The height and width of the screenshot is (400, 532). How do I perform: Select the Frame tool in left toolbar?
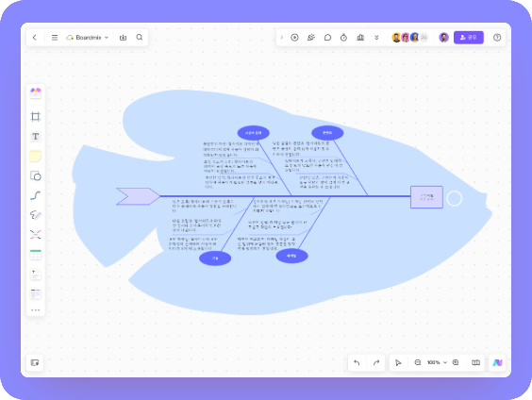click(35, 117)
